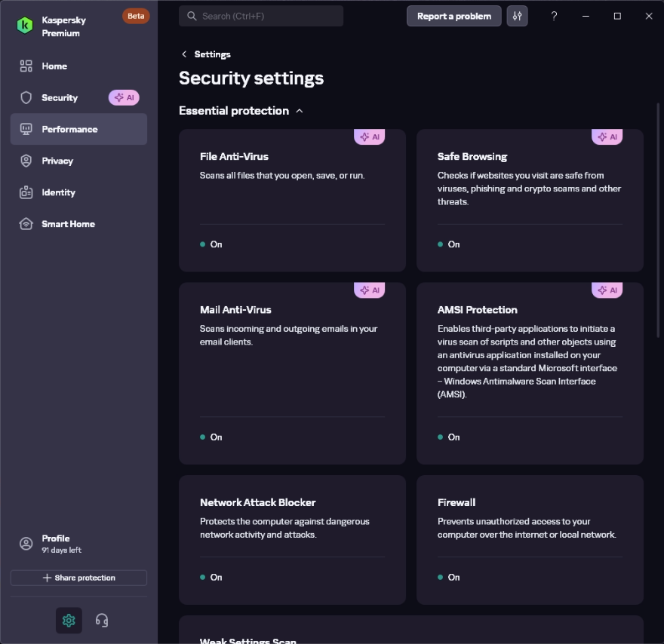Viewport: 664px width, 644px height.
Task: Open the Mail Anti-Virus settings card
Action: click(x=292, y=373)
